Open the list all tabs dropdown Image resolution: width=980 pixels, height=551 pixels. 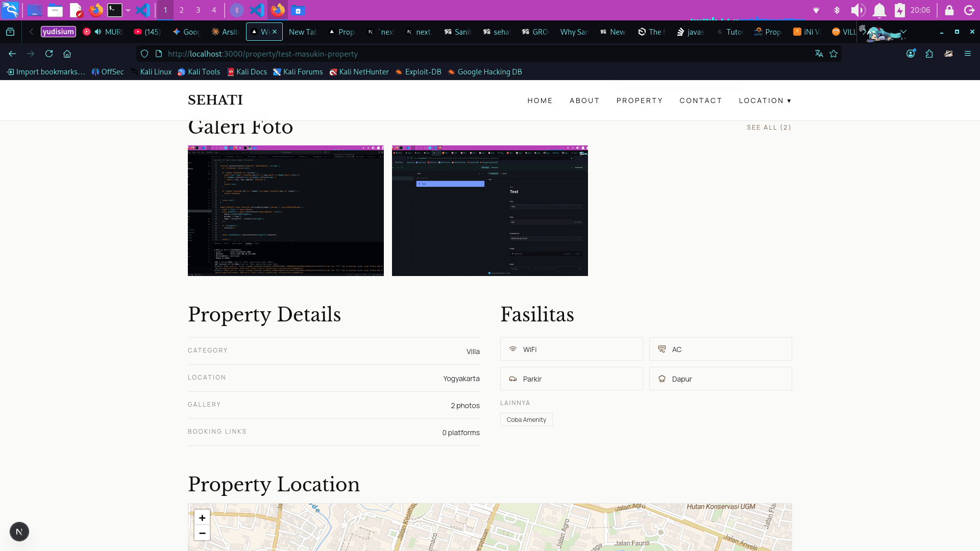pyautogui.click(x=903, y=32)
